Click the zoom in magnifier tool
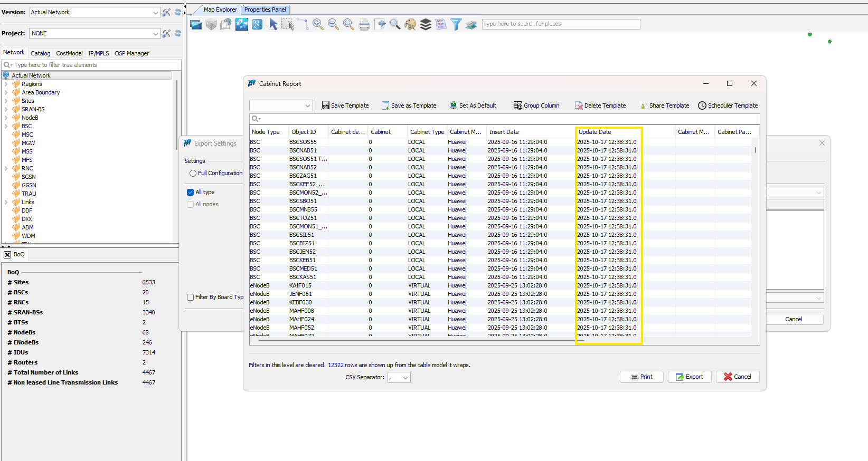The height and width of the screenshot is (461, 868). click(x=318, y=24)
